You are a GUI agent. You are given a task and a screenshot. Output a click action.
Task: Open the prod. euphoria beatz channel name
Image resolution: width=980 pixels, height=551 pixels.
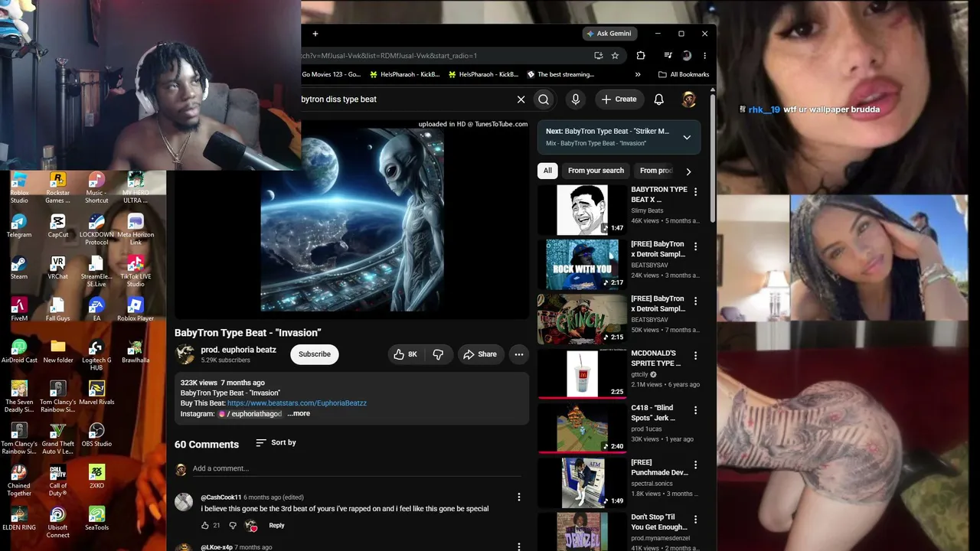click(x=238, y=350)
